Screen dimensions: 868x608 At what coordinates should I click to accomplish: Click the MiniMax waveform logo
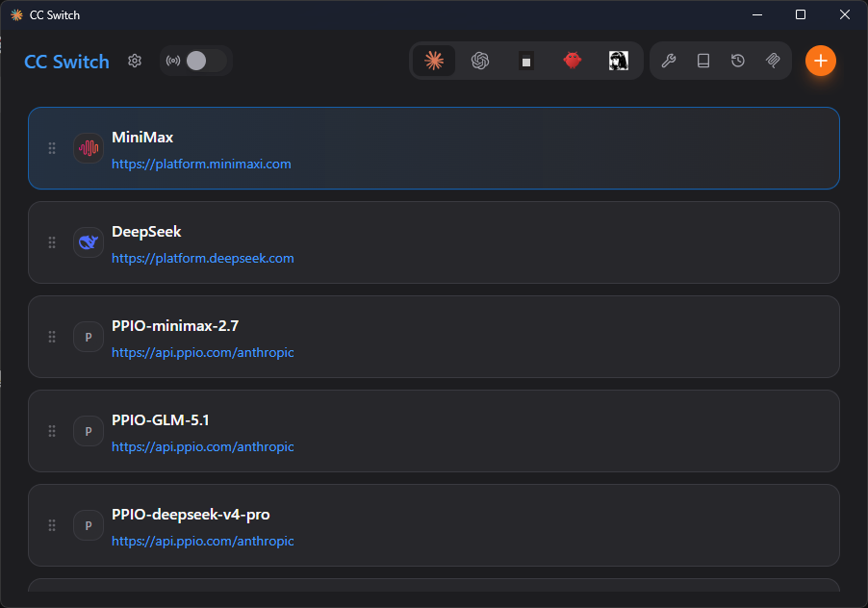(x=89, y=148)
